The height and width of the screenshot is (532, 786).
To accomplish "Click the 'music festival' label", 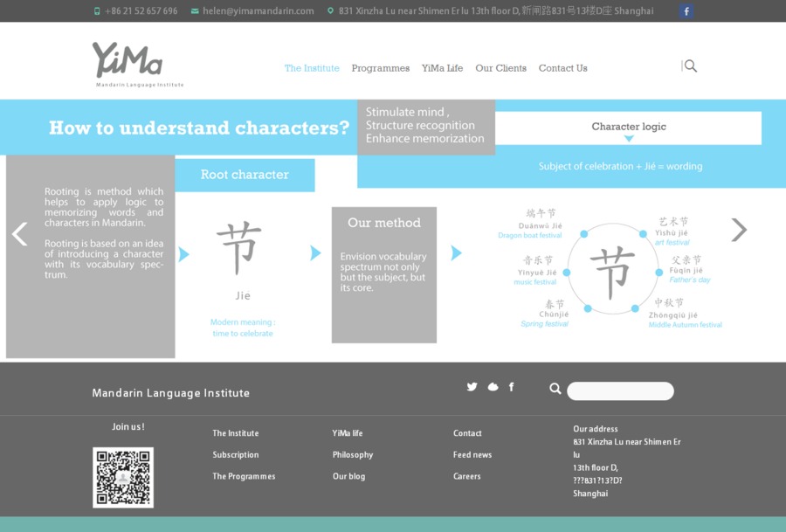I will pos(534,282).
